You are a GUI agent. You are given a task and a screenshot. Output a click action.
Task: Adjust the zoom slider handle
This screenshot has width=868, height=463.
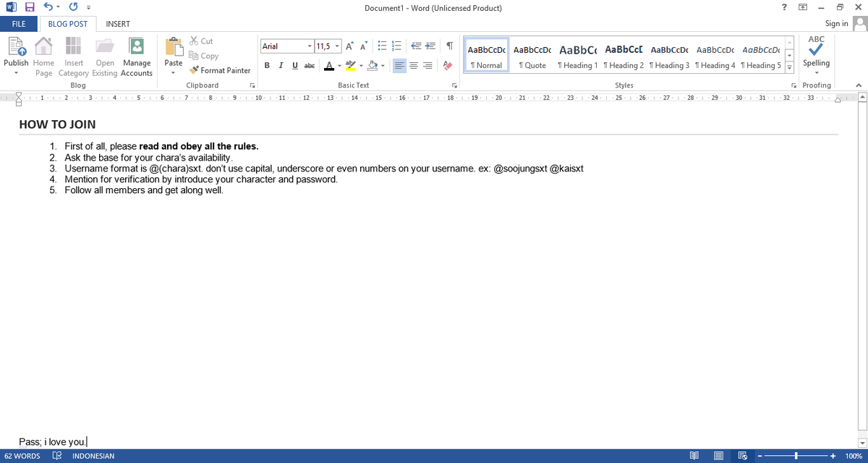(796, 456)
